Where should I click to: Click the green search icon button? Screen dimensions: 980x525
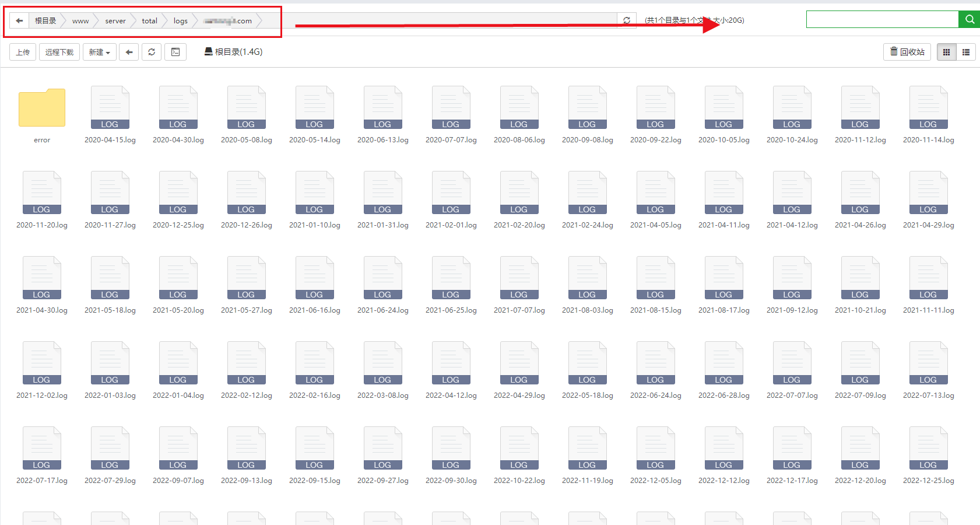970,19
